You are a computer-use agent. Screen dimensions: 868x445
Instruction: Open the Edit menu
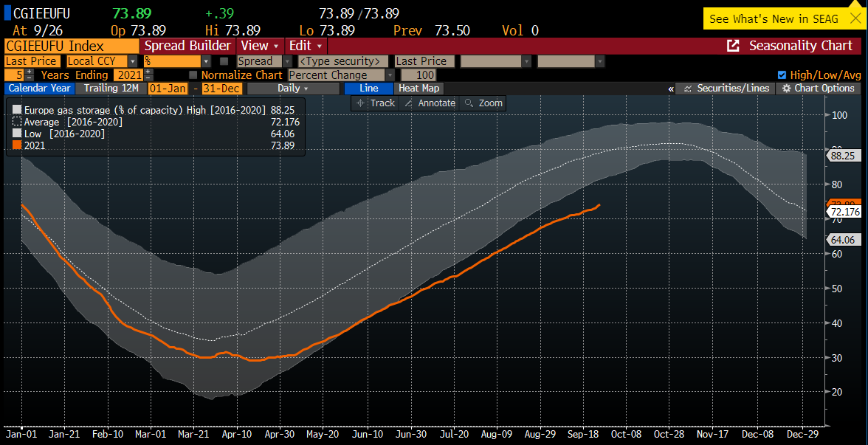305,46
